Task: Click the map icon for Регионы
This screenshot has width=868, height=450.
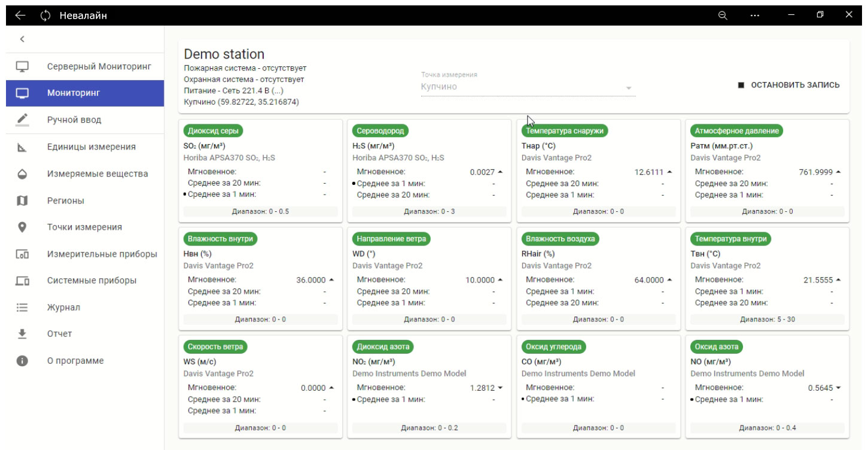Action: tap(22, 201)
